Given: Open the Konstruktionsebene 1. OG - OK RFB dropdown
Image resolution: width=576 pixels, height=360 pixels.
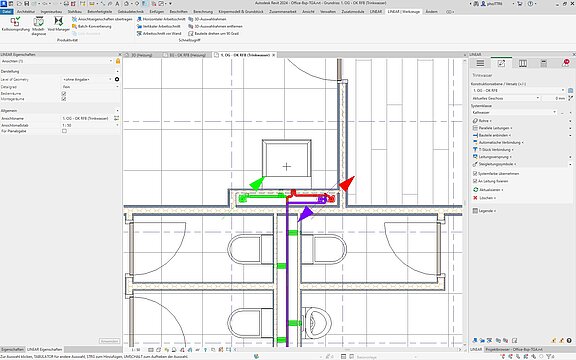Looking at the screenshot, I should point(518,90).
